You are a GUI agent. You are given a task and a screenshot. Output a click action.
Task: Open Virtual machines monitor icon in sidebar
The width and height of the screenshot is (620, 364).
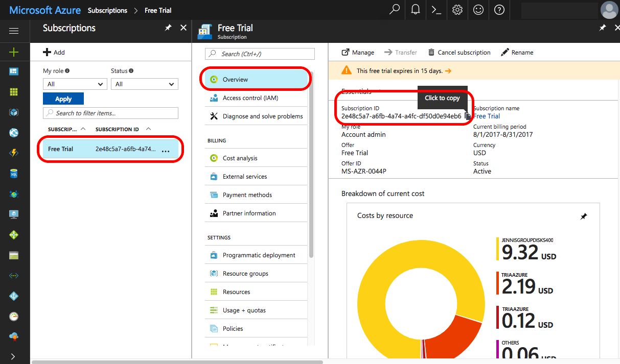coord(14,214)
